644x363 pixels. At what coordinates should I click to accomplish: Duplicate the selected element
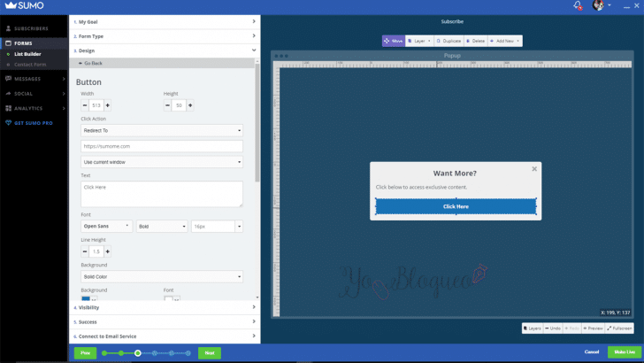(x=448, y=41)
